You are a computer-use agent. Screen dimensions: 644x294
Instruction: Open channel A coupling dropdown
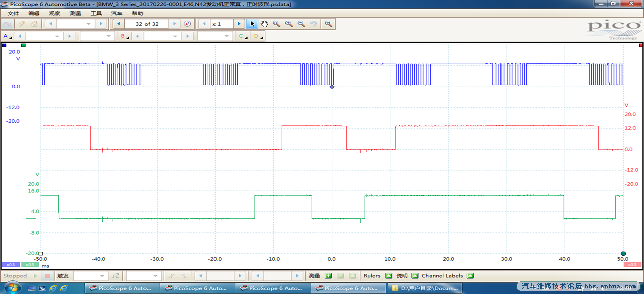coord(97,36)
